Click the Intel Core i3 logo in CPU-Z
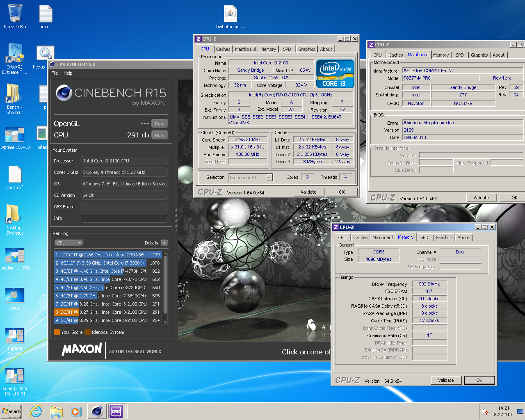This screenshot has height=420, width=525. point(335,74)
